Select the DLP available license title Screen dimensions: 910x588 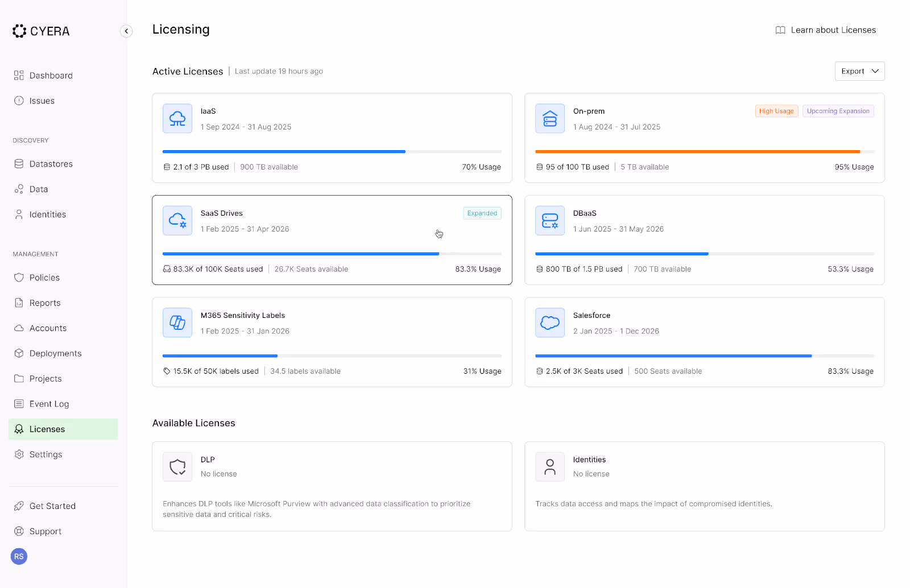click(x=208, y=459)
